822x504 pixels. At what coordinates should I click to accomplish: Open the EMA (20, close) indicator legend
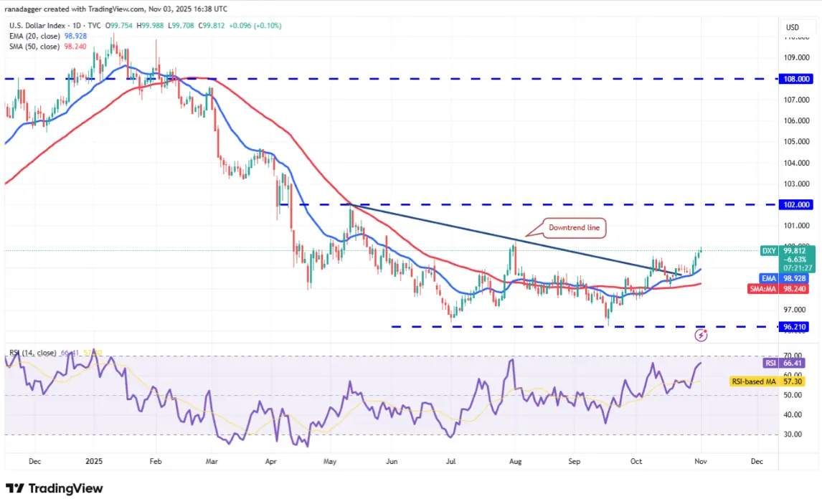[48, 36]
